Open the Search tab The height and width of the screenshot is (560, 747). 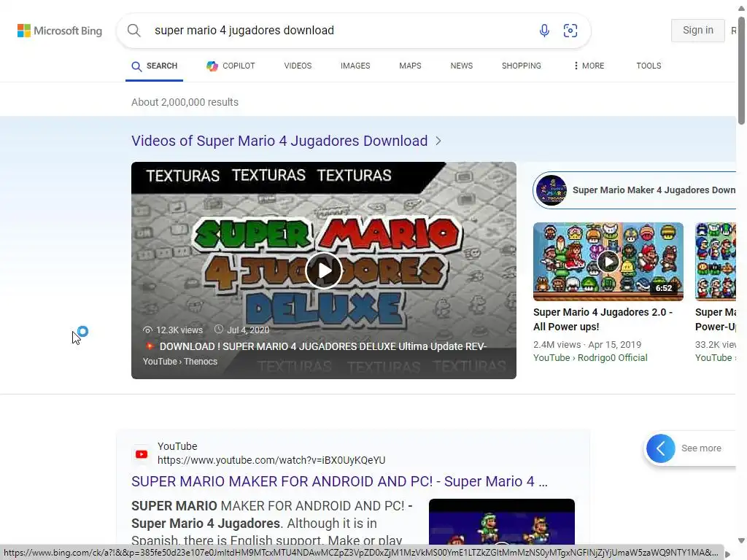click(155, 66)
